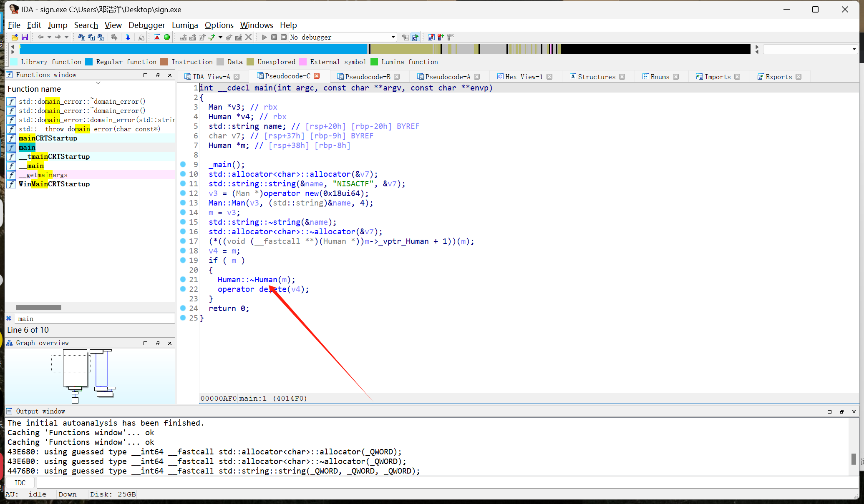Select the mainCRTStartup function row
Screen dimensions: 864x504
click(90, 138)
